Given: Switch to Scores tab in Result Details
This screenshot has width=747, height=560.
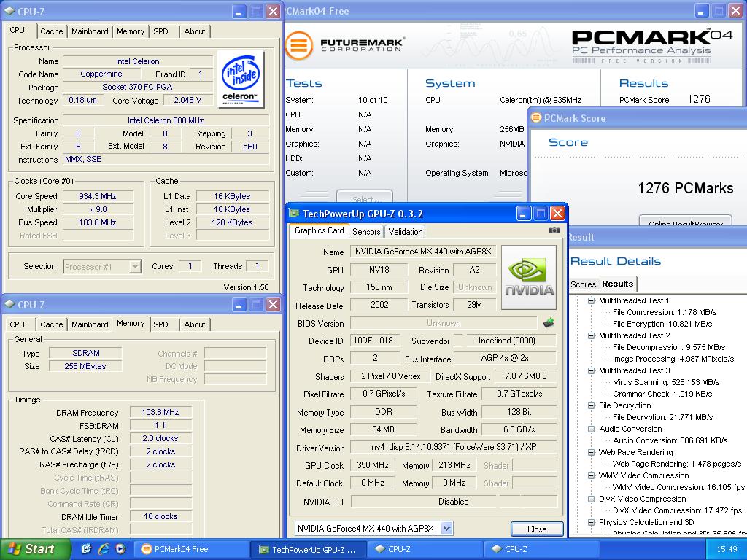Looking at the screenshot, I should tap(583, 284).
